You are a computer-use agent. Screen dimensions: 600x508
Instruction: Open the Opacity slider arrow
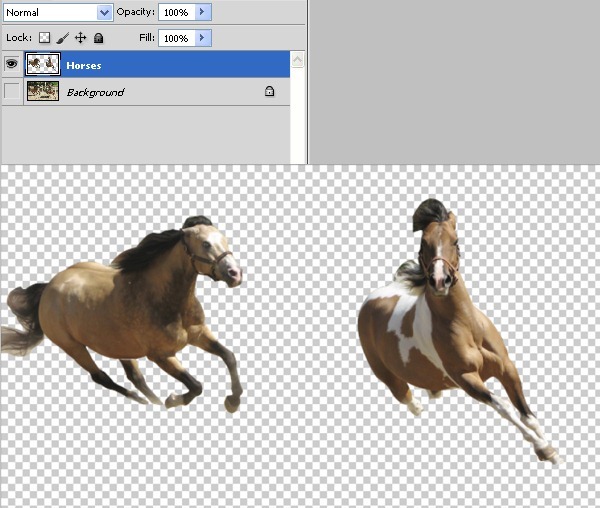tap(203, 12)
